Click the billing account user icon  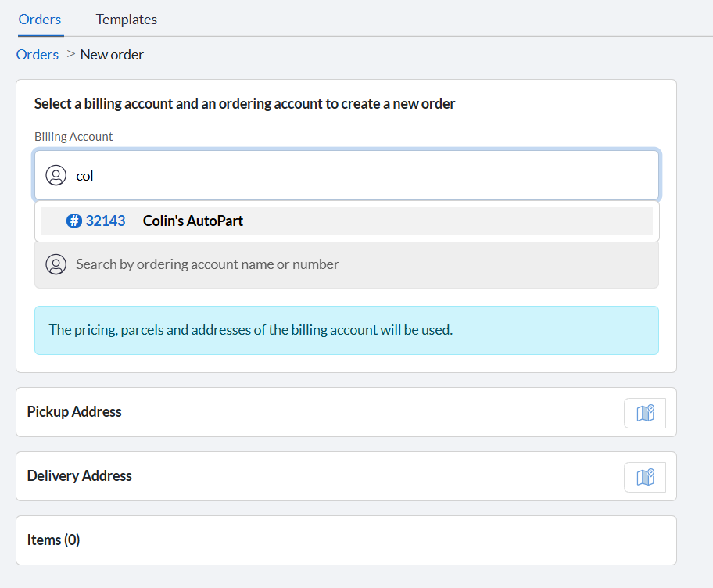point(56,175)
